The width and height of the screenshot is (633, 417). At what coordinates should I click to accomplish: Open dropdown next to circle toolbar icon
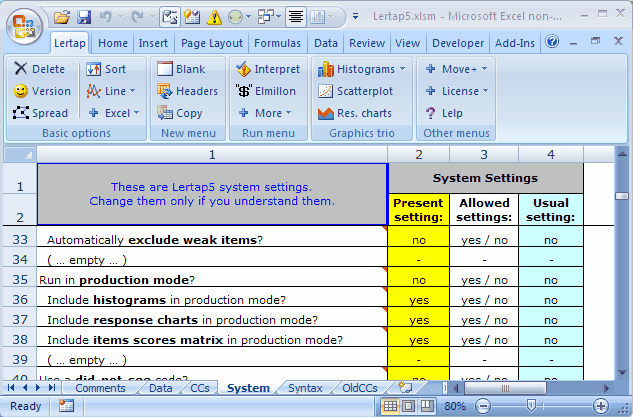point(249,17)
